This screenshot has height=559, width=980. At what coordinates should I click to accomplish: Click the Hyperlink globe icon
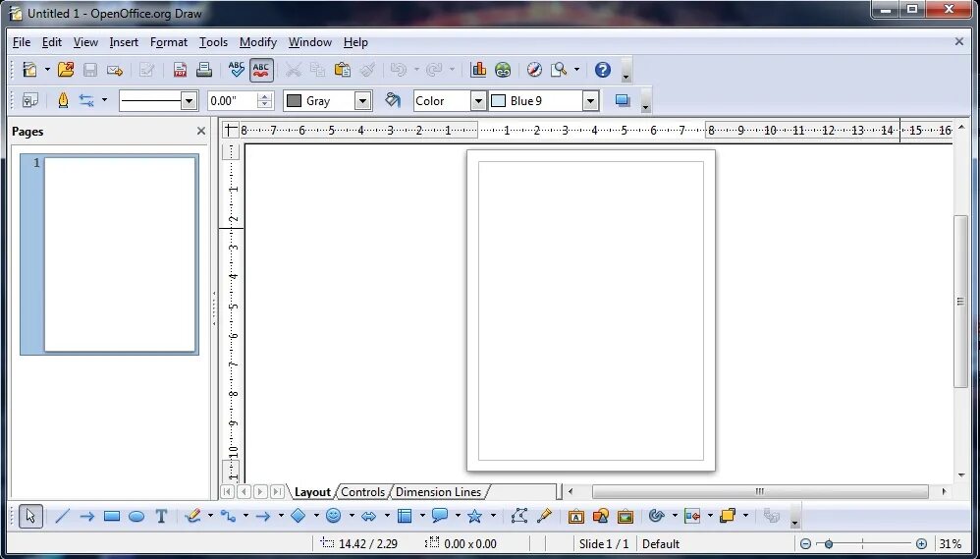503,70
